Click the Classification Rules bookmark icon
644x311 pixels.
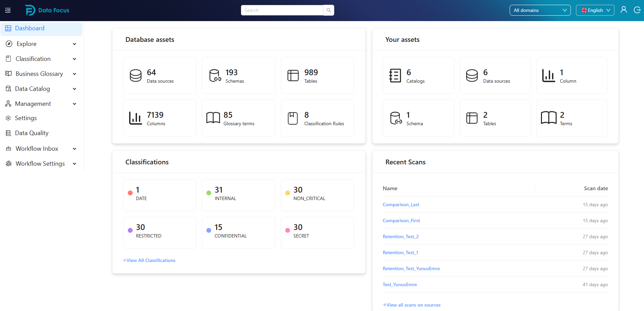pyautogui.click(x=293, y=118)
